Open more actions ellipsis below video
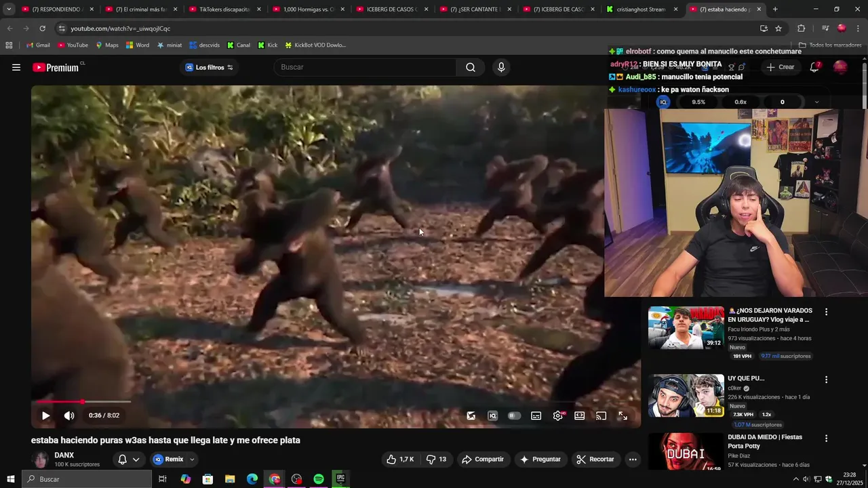Image resolution: width=868 pixels, height=488 pixels. [633, 460]
